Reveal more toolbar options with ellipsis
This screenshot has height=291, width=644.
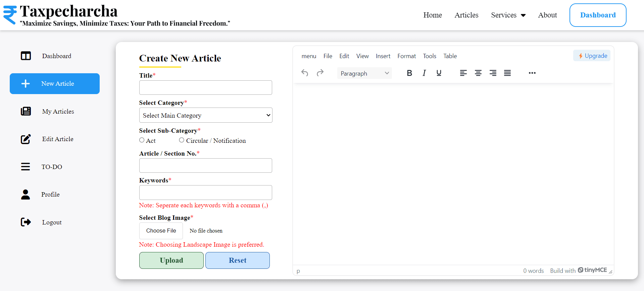(532, 73)
